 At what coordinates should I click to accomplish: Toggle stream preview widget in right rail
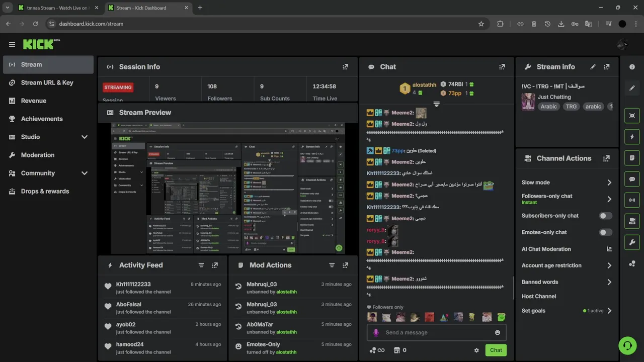click(632, 116)
